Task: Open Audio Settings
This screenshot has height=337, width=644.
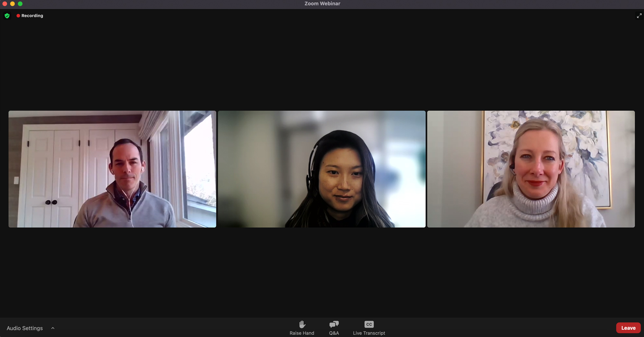Action: 25,328
